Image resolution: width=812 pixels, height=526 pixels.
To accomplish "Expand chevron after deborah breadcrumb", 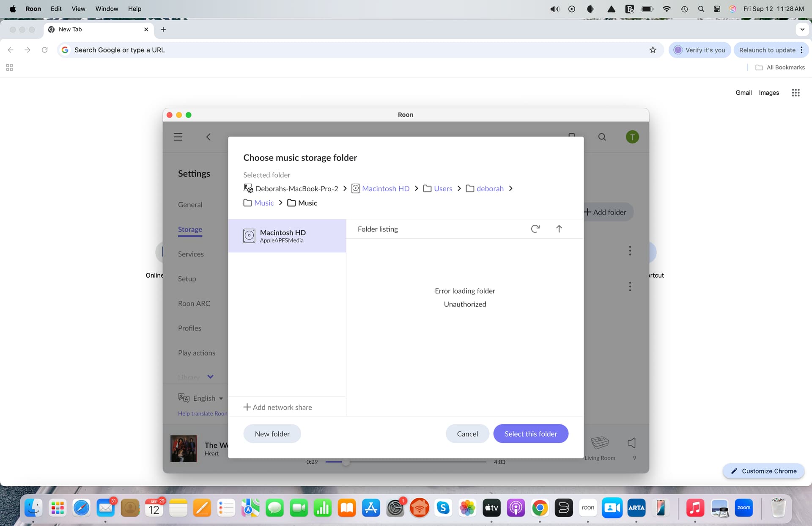I will pyautogui.click(x=511, y=189).
